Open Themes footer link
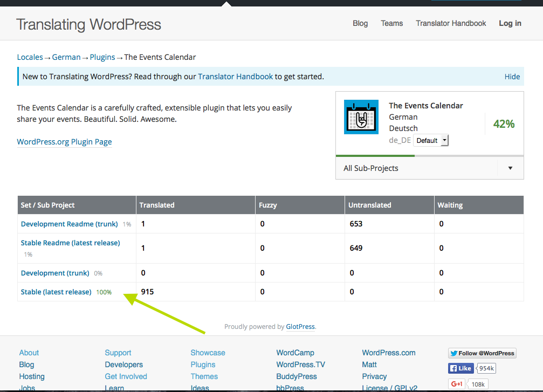The height and width of the screenshot is (392, 543). [204, 376]
